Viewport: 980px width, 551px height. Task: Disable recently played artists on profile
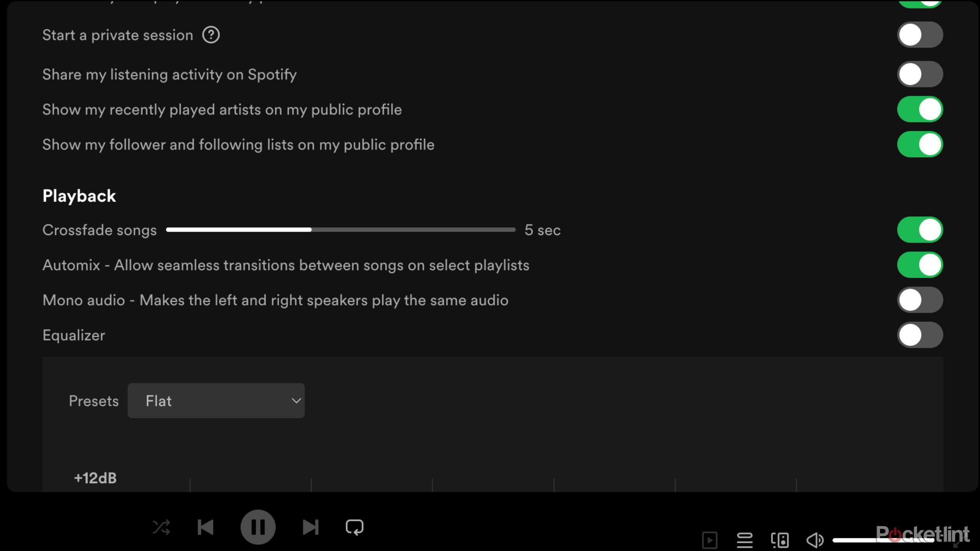[920, 109]
